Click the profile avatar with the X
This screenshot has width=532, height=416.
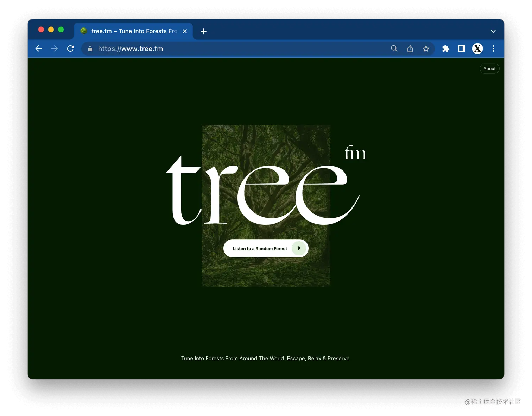coord(477,49)
